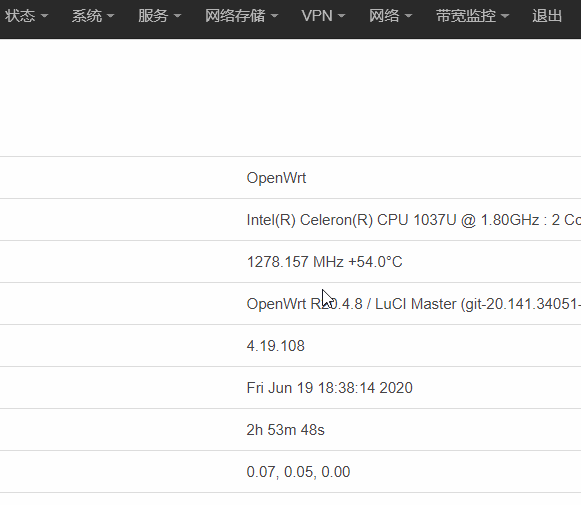Open the 带宽监控 menu
The height and width of the screenshot is (505, 581).
click(472, 16)
